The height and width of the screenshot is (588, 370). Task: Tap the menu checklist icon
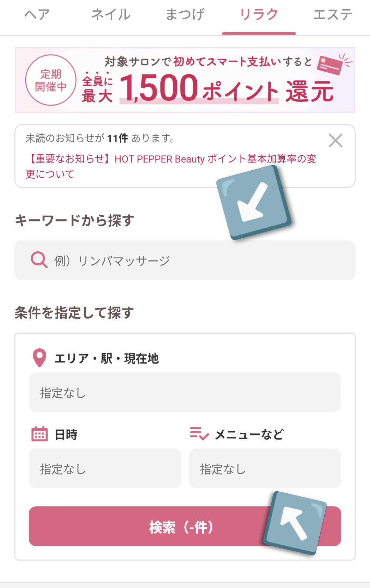(199, 434)
